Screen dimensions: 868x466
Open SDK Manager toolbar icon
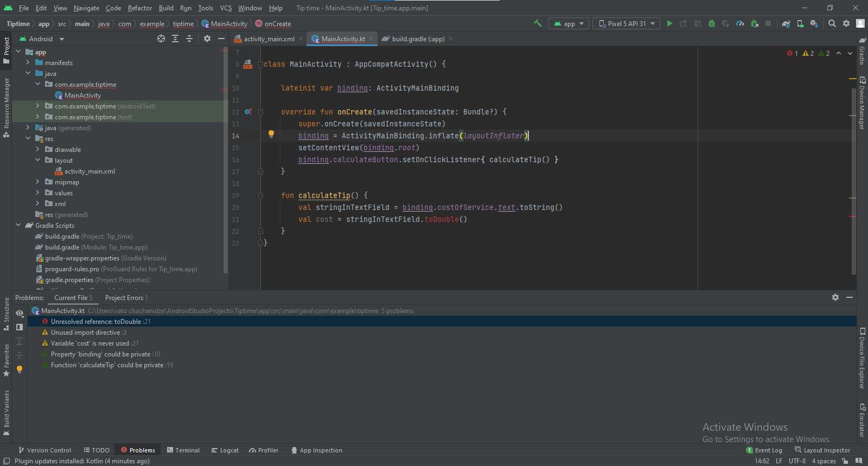click(x=814, y=23)
